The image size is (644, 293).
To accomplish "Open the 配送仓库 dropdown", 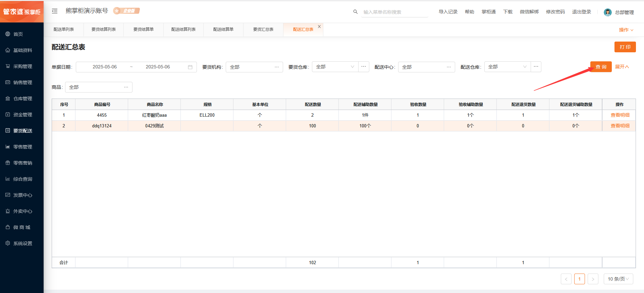I will point(507,67).
